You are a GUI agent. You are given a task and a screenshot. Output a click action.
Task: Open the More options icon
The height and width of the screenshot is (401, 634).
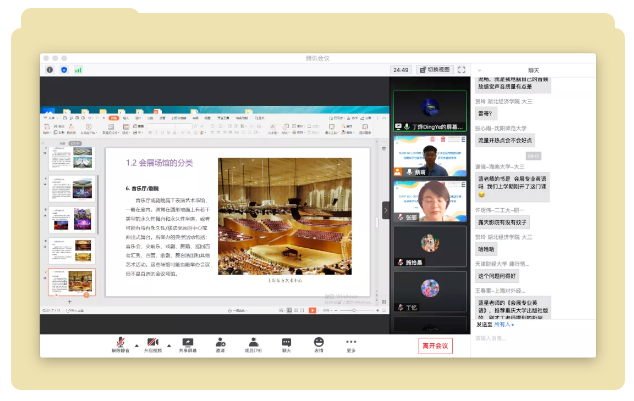tap(351, 342)
